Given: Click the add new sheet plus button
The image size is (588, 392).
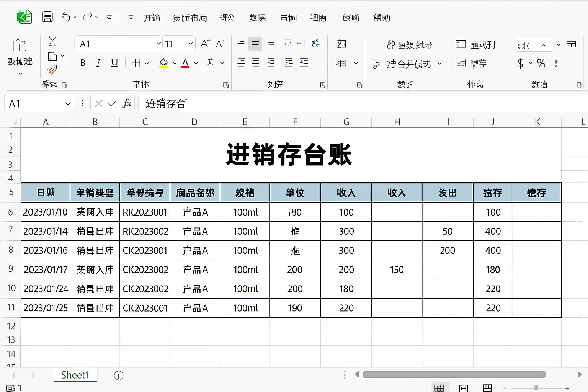Looking at the screenshot, I should click(x=119, y=376).
